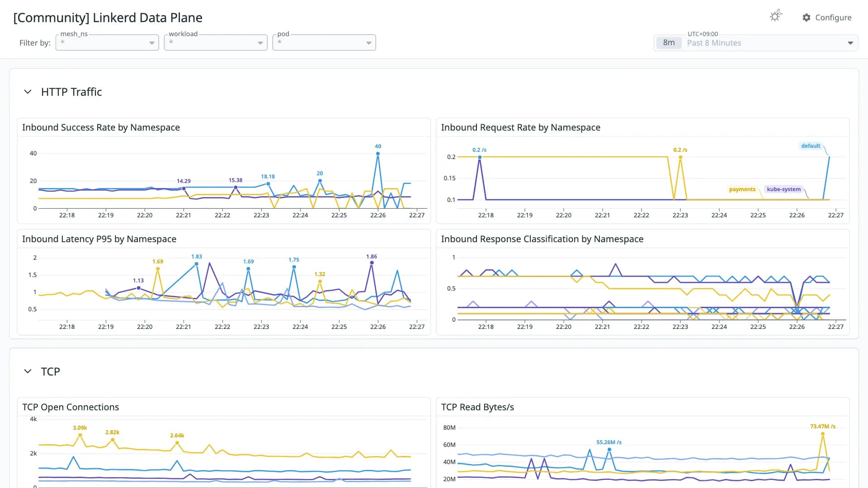Toggle the light/dark theme icon
Image resolution: width=868 pixels, height=488 pixels.
tap(776, 16)
